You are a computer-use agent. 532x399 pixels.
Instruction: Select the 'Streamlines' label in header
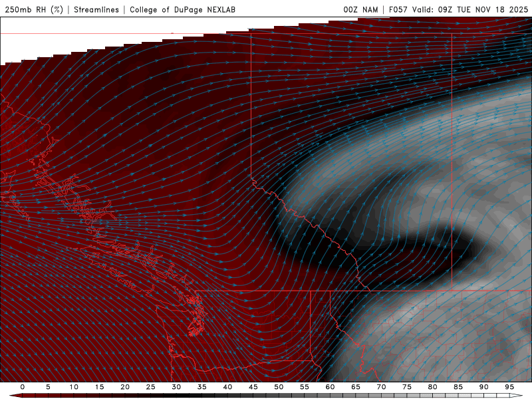coord(96,9)
